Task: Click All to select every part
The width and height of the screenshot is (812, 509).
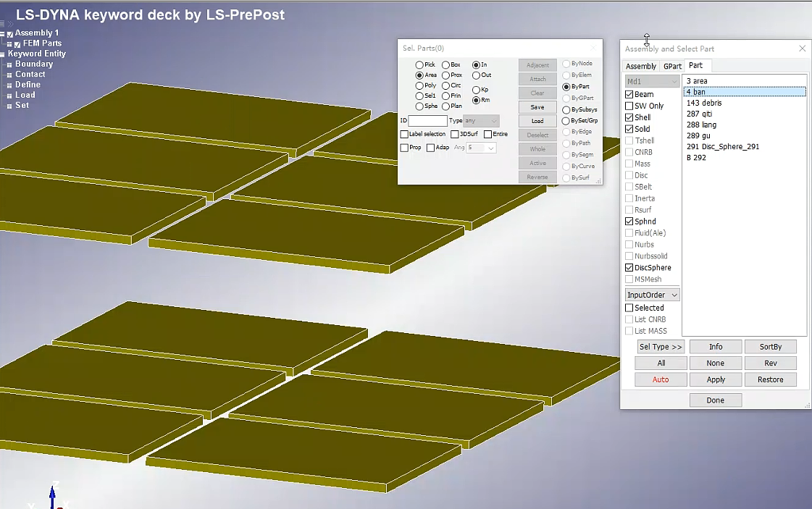Action: (x=661, y=363)
